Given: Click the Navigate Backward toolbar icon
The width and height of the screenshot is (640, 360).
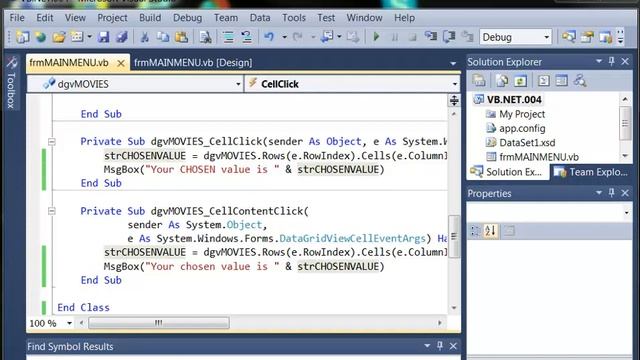Looking at the screenshot, I should [x=327, y=37].
